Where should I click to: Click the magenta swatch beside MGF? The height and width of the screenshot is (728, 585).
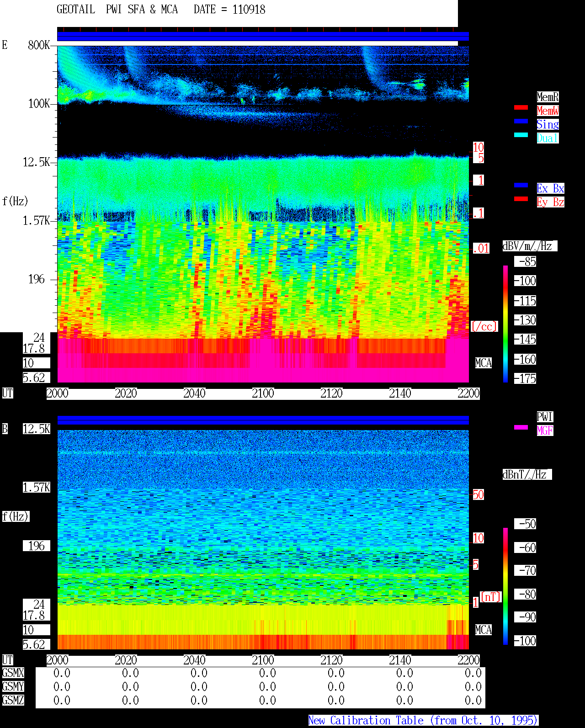point(521,427)
